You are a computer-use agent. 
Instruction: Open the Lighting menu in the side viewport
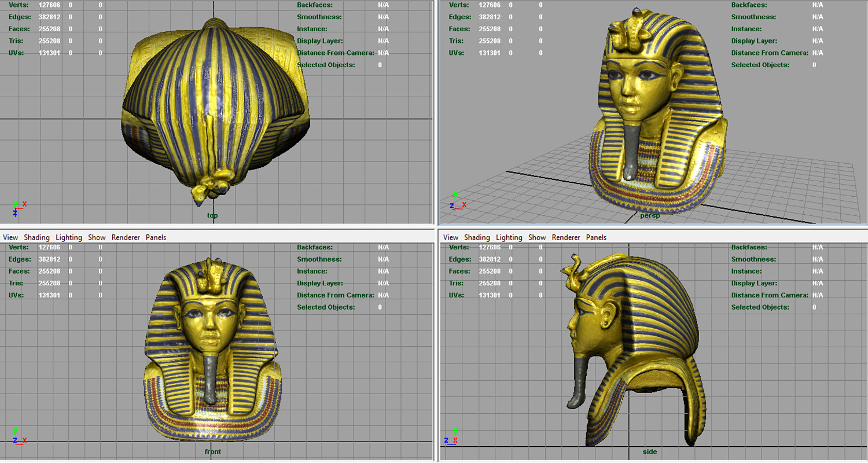point(509,237)
